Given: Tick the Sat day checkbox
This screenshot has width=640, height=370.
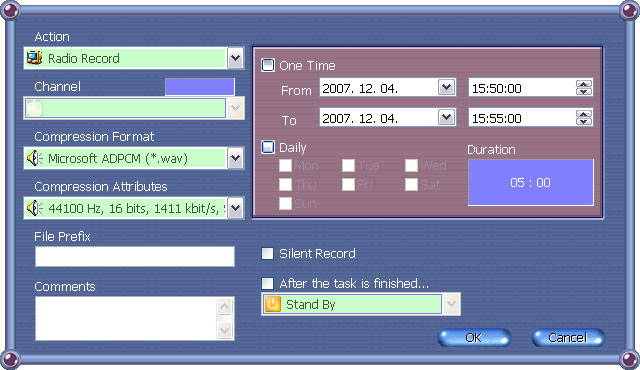Looking at the screenshot, I should pyautogui.click(x=411, y=184).
